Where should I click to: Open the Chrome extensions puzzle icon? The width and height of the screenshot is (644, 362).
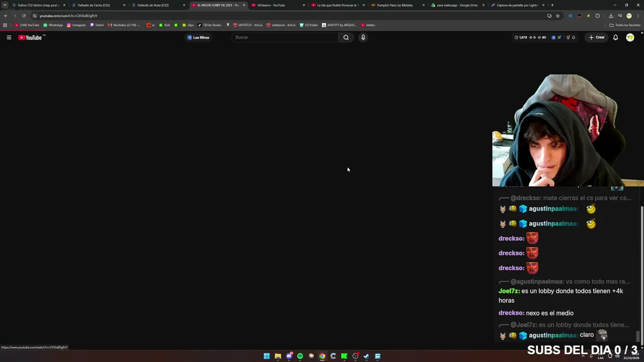click(x=598, y=16)
